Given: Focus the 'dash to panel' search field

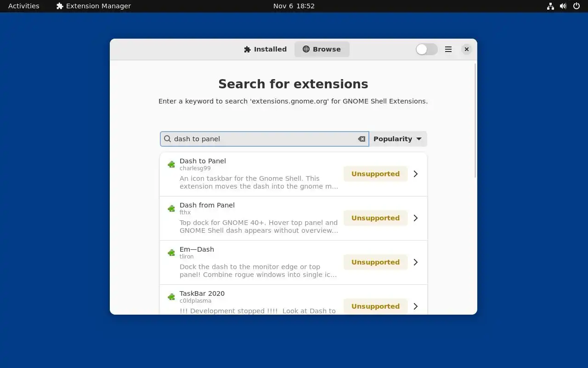Looking at the screenshot, I should tap(264, 139).
